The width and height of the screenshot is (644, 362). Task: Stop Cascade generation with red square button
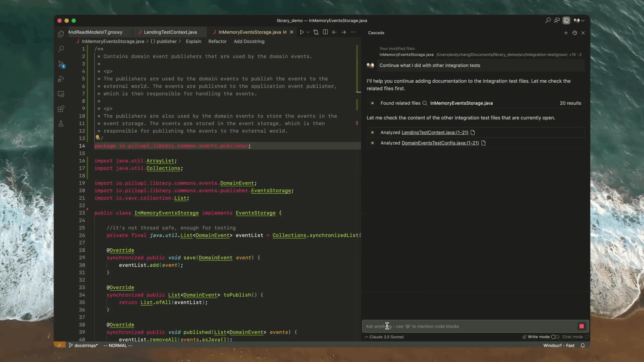(x=581, y=326)
